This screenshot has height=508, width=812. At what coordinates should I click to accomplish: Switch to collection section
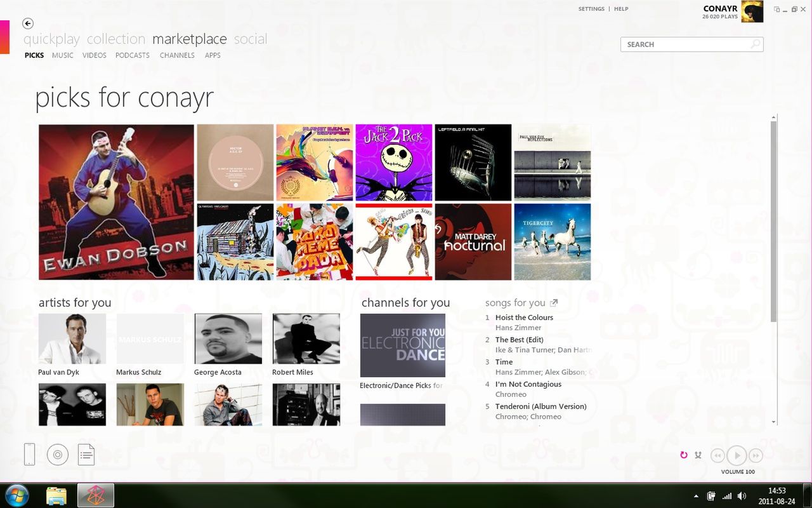point(116,39)
